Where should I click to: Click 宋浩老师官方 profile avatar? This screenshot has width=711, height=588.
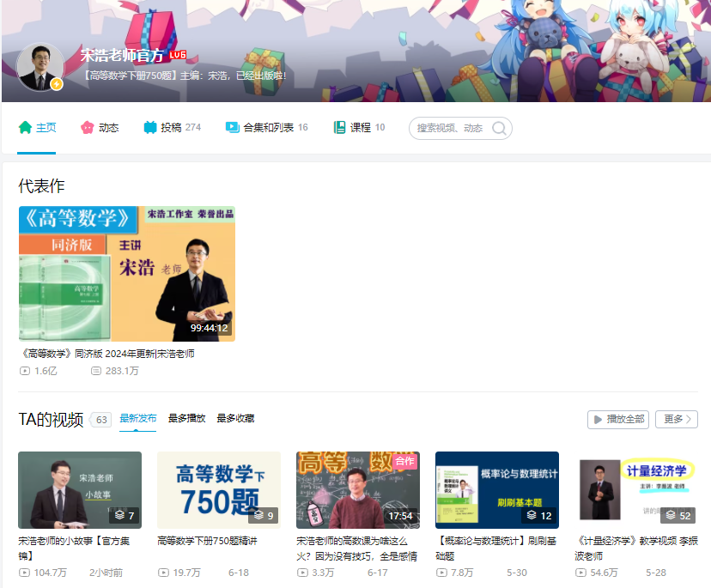(x=39, y=67)
